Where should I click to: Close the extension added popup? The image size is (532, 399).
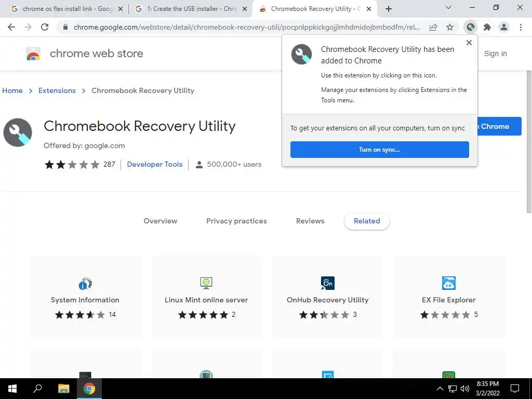[469, 43]
